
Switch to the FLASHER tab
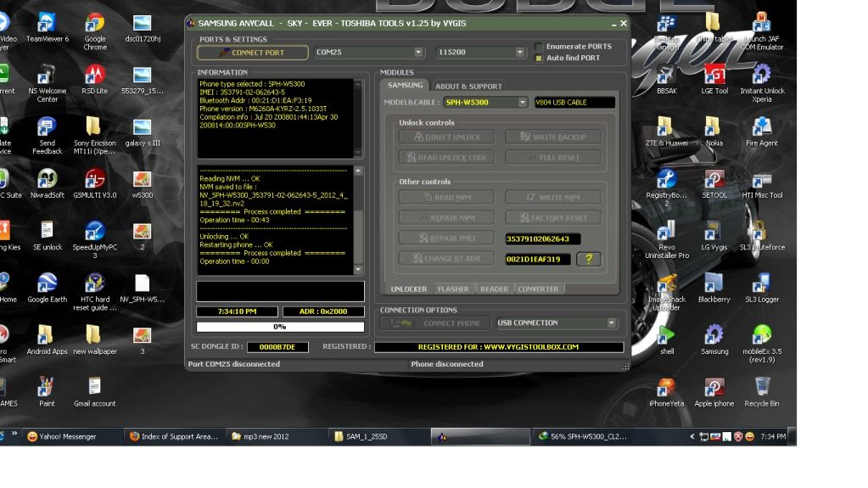coord(453,289)
